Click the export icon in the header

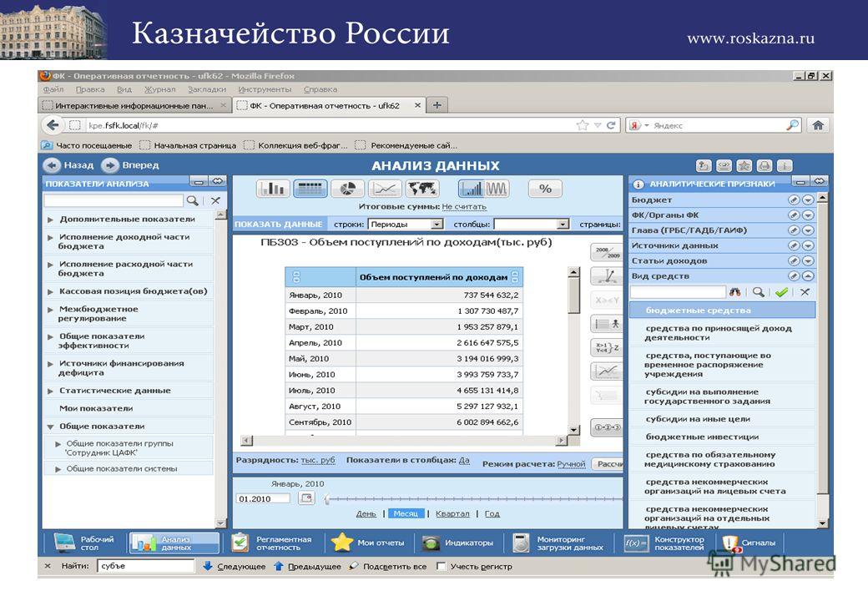coord(704,165)
